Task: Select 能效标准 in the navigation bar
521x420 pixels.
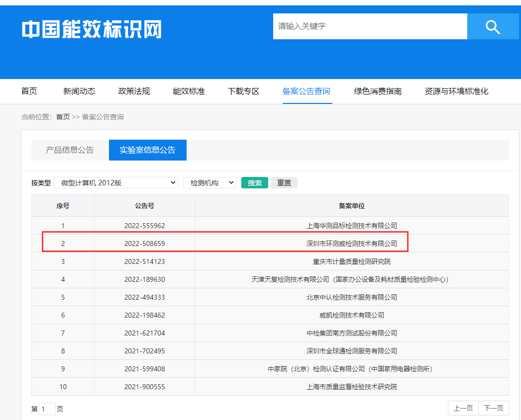Action: (x=189, y=91)
